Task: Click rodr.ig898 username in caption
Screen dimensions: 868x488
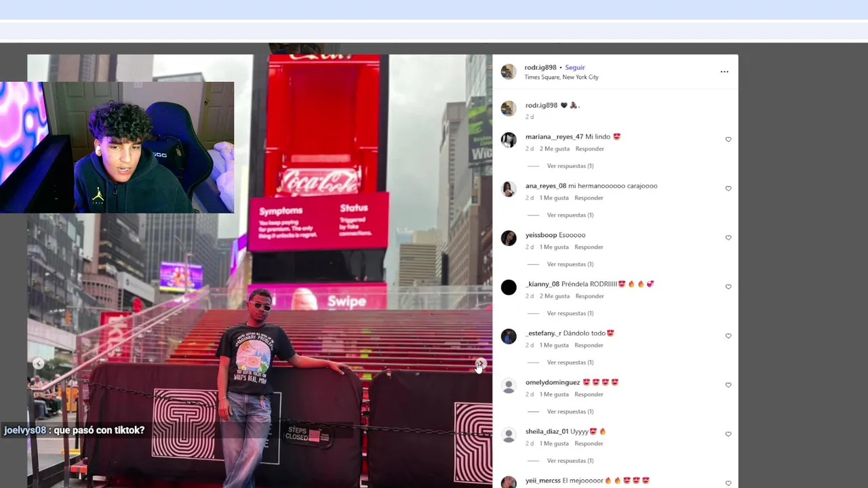Action: pyautogui.click(x=540, y=106)
